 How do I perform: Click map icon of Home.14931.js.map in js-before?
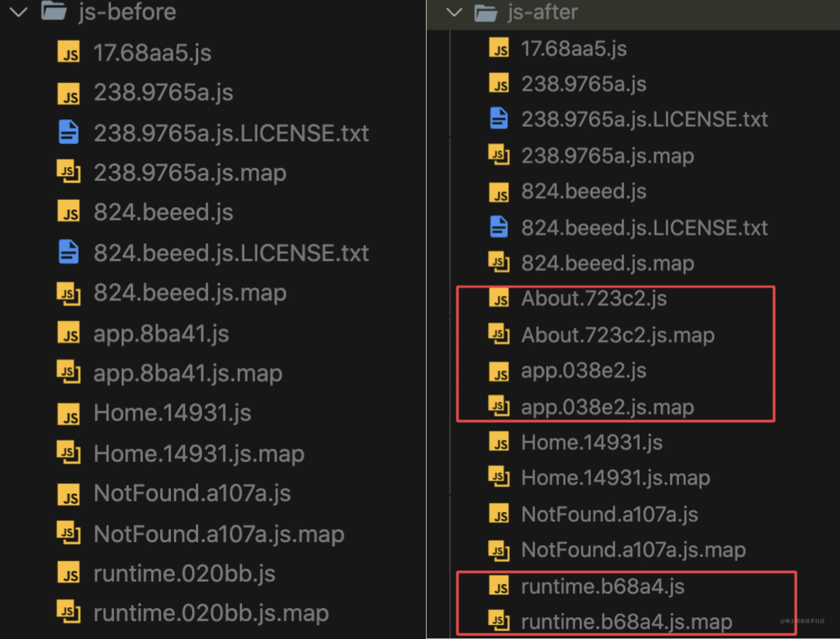pos(69,452)
